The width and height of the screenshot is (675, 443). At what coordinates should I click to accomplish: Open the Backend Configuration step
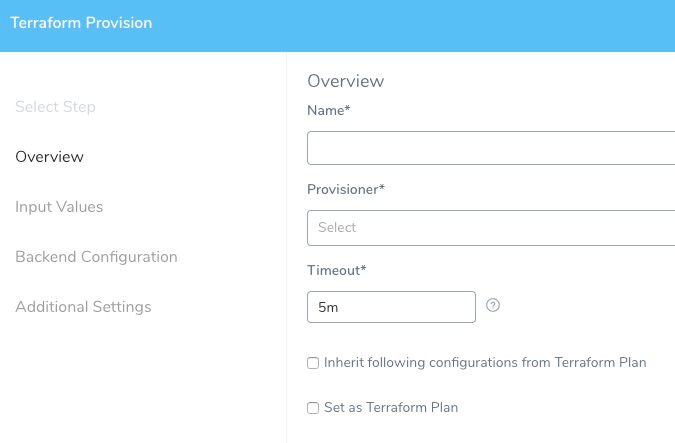(96, 257)
